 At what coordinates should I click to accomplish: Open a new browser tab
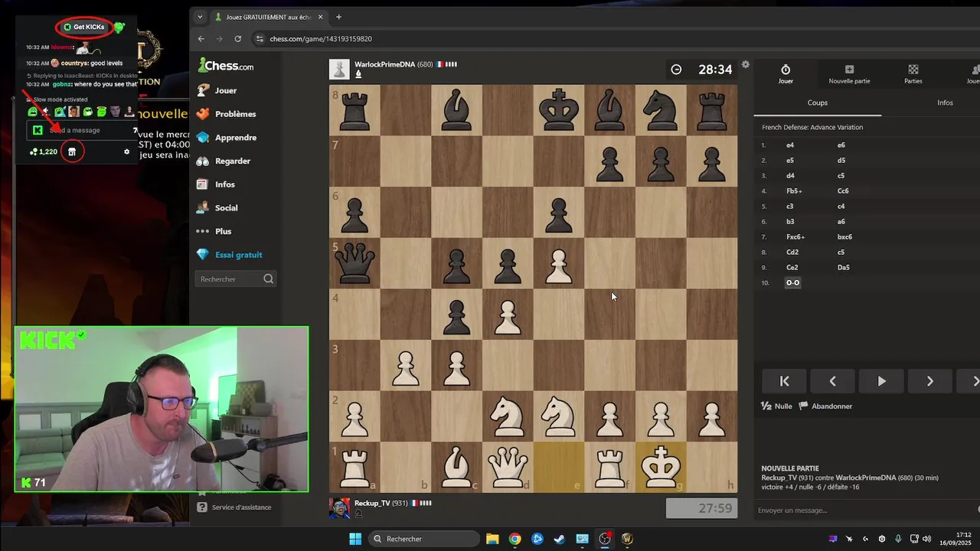[x=338, y=17]
